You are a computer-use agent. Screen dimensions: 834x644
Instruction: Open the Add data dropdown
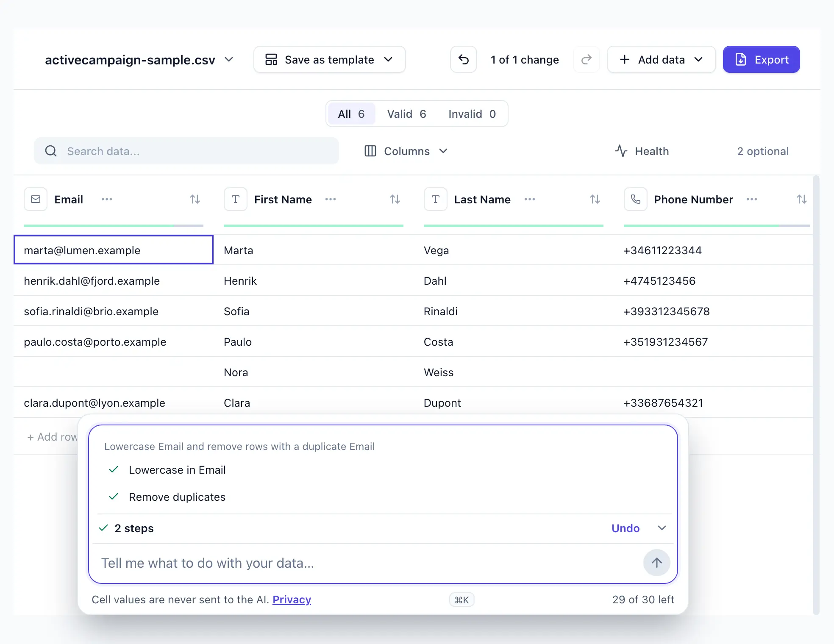click(661, 60)
